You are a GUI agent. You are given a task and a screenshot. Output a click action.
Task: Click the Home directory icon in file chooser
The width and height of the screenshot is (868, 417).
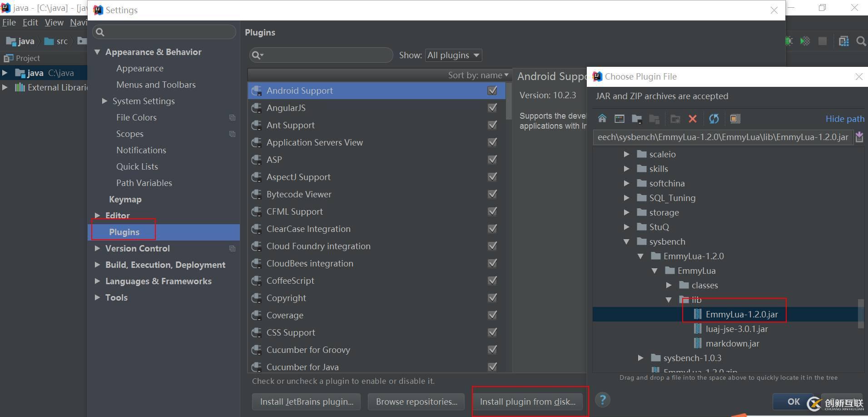click(x=602, y=119)
